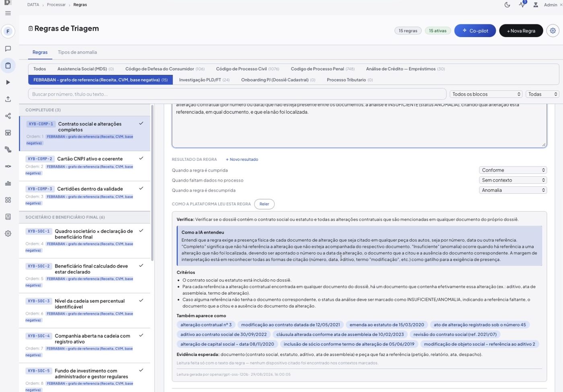The width and height of the screenshot is (563, 392).
Task: Select the Processo Tributario filter
Action: 350,80
